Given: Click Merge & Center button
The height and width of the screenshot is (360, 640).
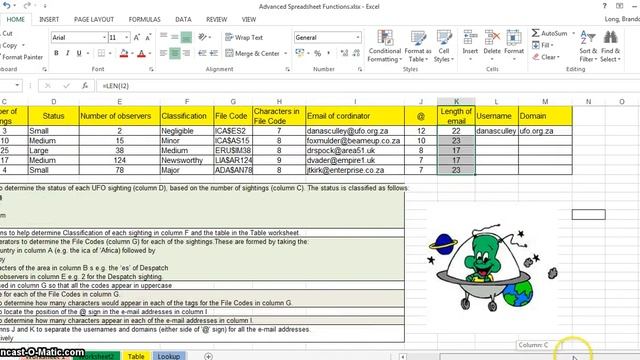Looking at the screenshot, I should [252, 53].
